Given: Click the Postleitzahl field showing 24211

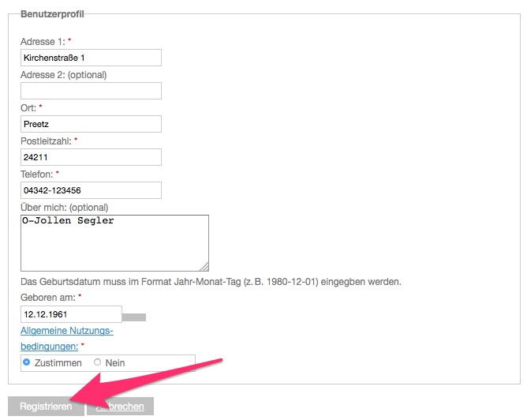Looking at the screenshot, I should point(91,157).
